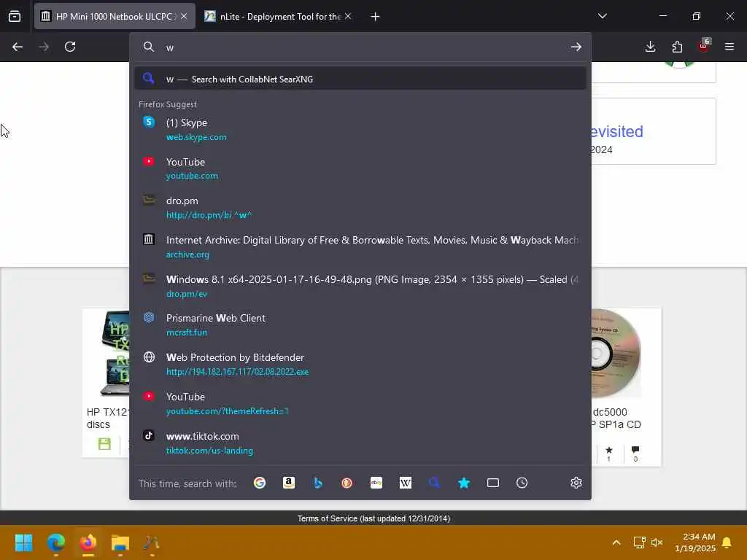Screen dimensions: 747x560
Task: Search with eBay one-off engine icon
Action: pos(376,483)
